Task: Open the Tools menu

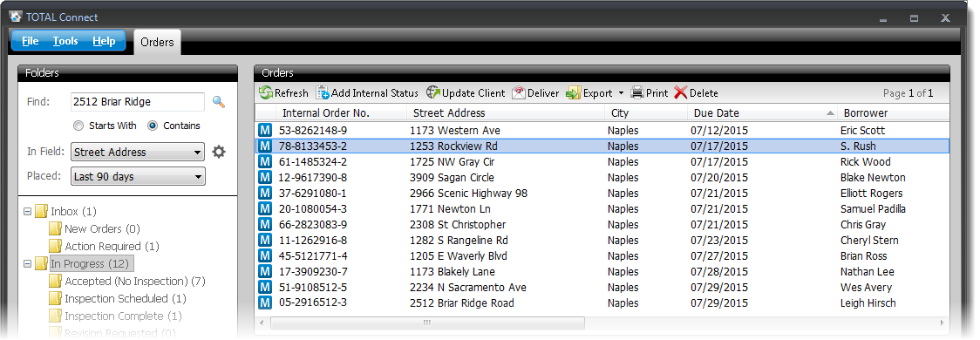Action: click(65, 41)
